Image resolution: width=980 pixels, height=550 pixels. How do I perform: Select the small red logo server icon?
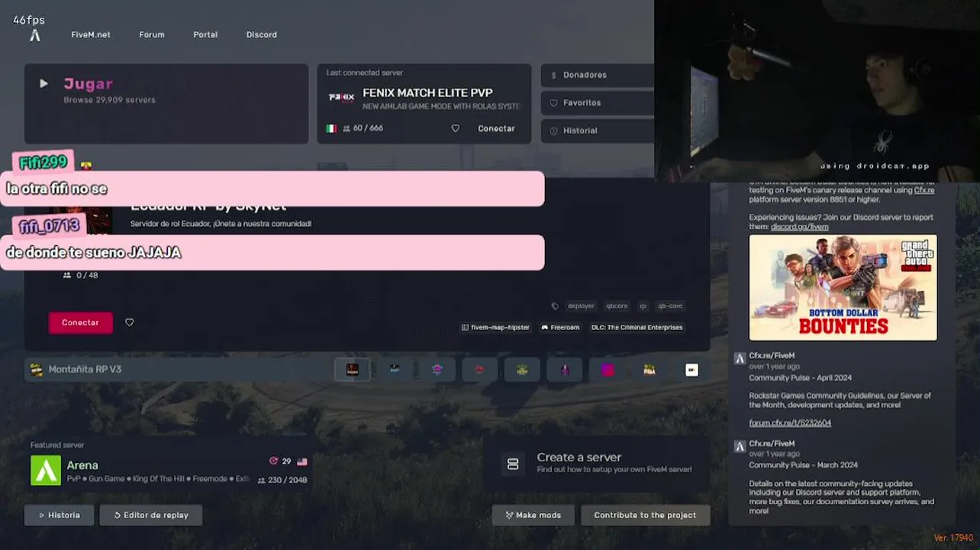tap(479, 370)
